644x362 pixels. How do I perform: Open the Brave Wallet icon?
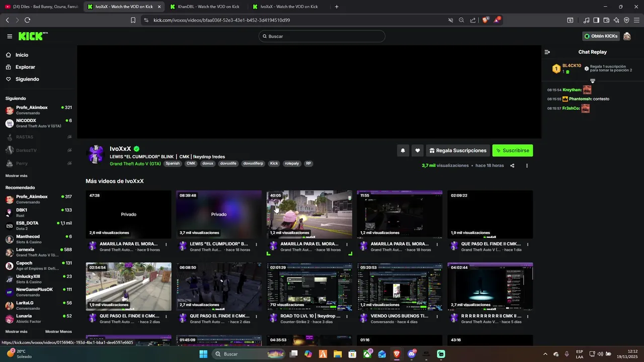coord(606,20)
